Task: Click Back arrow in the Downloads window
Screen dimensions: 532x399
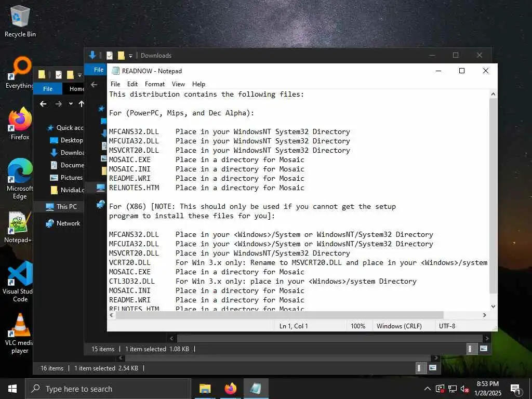Action: pyautogui.click(x=94, y=85)
